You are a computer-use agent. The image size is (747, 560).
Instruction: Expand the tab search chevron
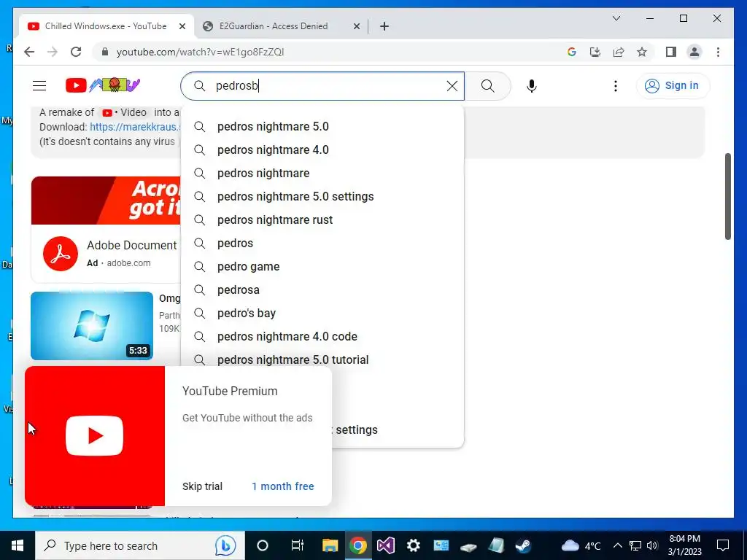point(616,18)
